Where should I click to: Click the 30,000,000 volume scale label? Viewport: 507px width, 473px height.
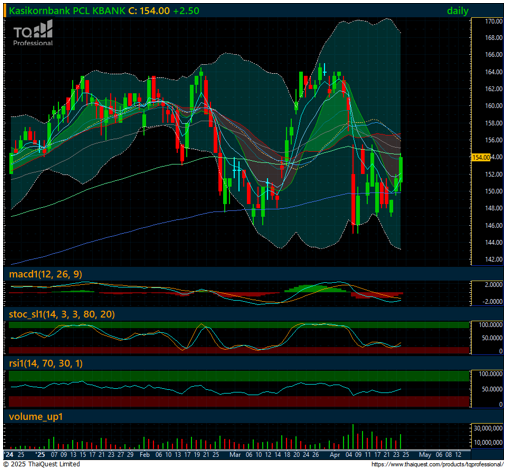pos(488,428)
